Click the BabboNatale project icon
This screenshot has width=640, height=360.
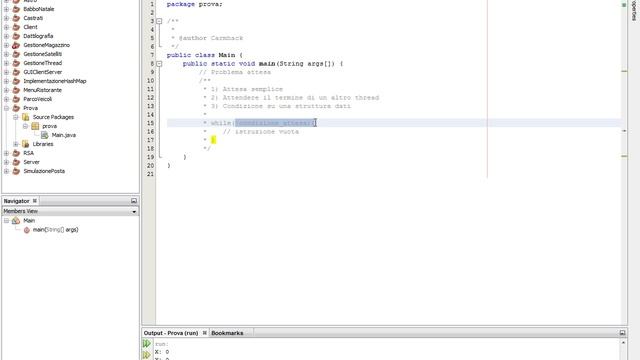(16, 9)
